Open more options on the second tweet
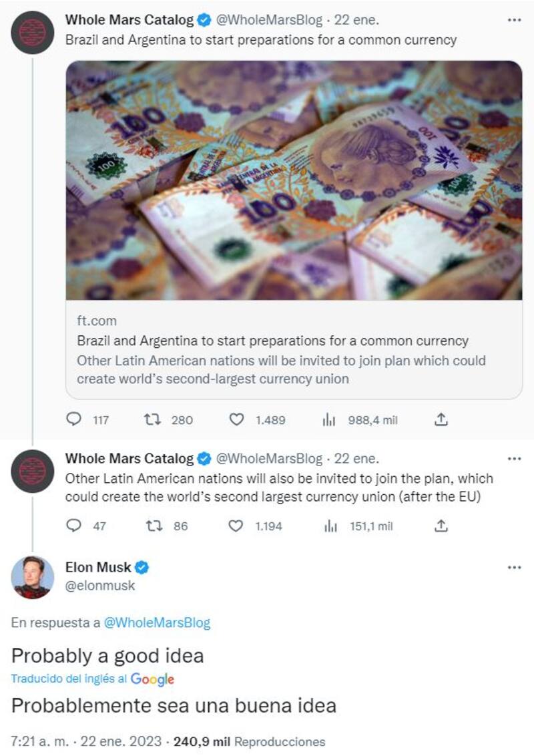This screenshot has height=756, width=534. coord(514,459)
